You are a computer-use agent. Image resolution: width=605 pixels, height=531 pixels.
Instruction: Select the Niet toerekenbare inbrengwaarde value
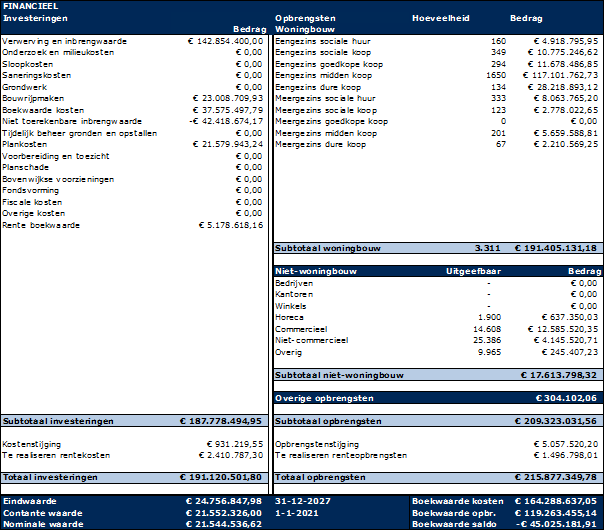pos(226,122)
